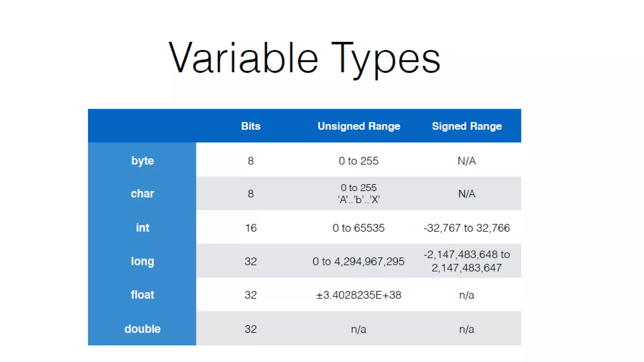Click the float row label
This screenshot has width=644, height=362.
[x=142, y=295]
